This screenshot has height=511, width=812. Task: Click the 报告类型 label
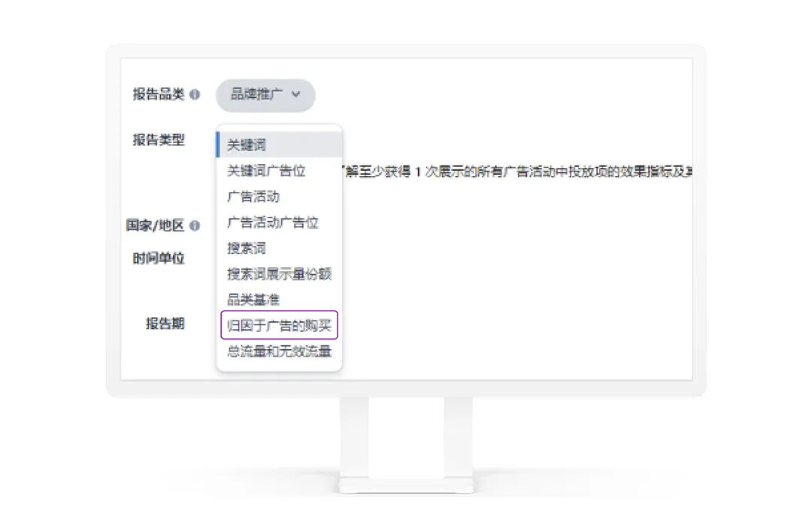click(159, 140)
